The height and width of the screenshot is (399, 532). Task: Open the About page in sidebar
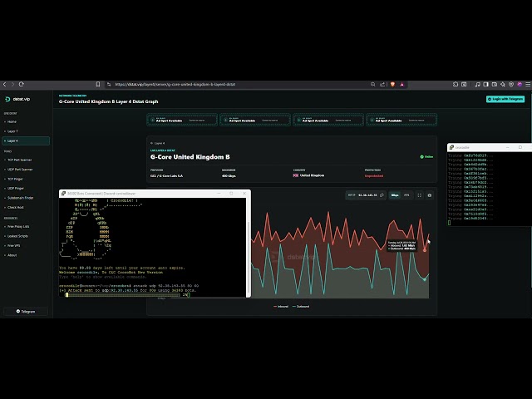(12, 255)
